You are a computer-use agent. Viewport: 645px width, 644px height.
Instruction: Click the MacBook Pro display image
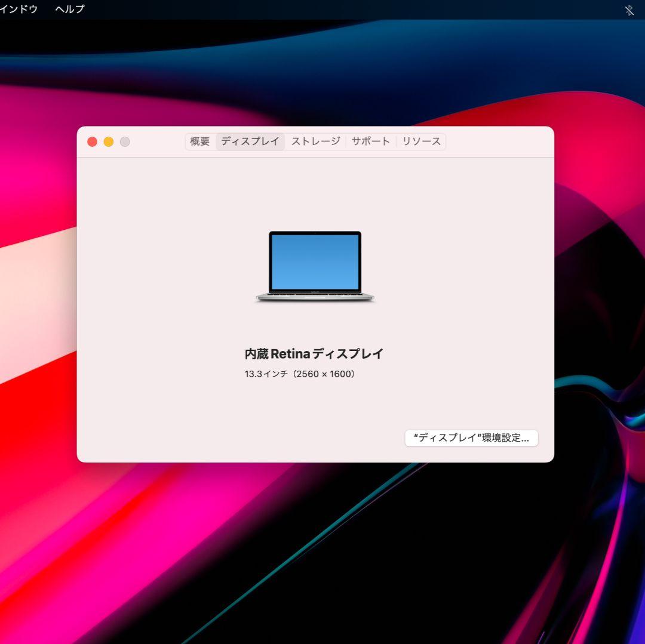(315, 266)
